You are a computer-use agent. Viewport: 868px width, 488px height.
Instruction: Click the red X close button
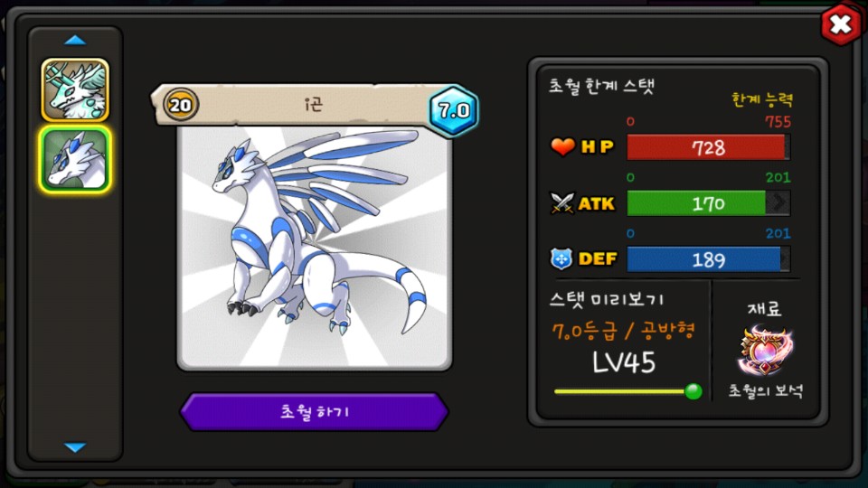pyautogui.click(x=840, y=24)
